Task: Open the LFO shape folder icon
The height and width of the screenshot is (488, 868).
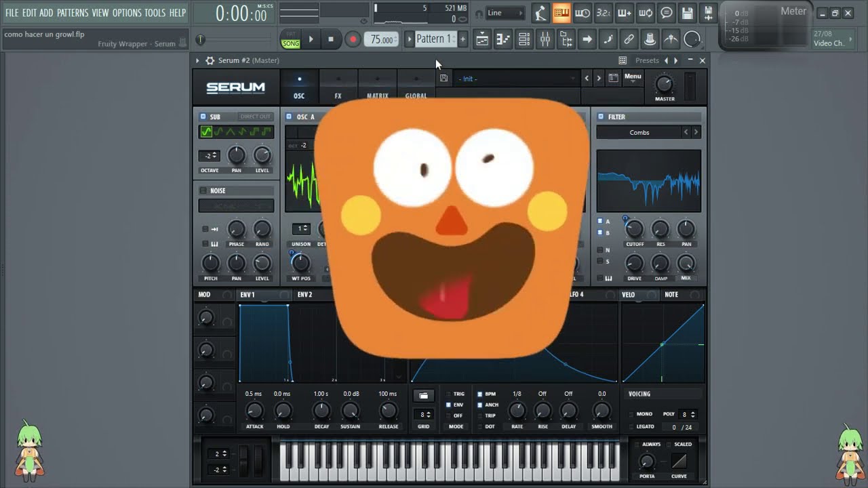Action: (x=424, y=395)
